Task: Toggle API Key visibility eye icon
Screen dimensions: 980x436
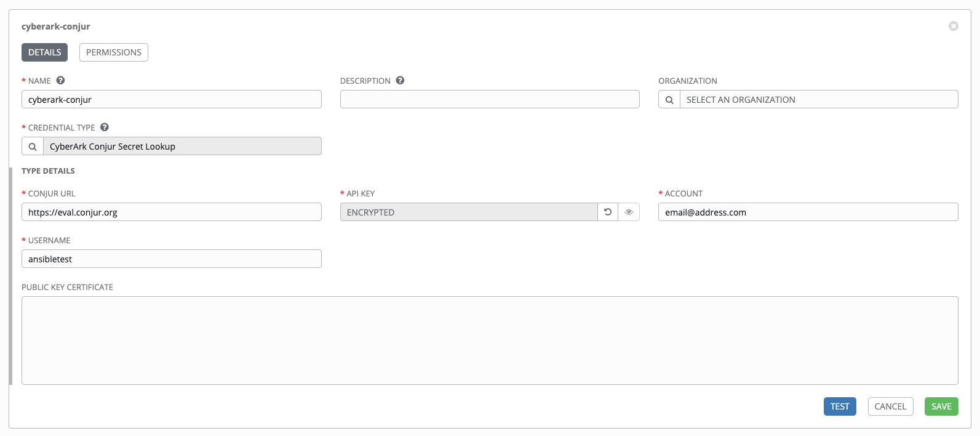Action: (629, 212)
